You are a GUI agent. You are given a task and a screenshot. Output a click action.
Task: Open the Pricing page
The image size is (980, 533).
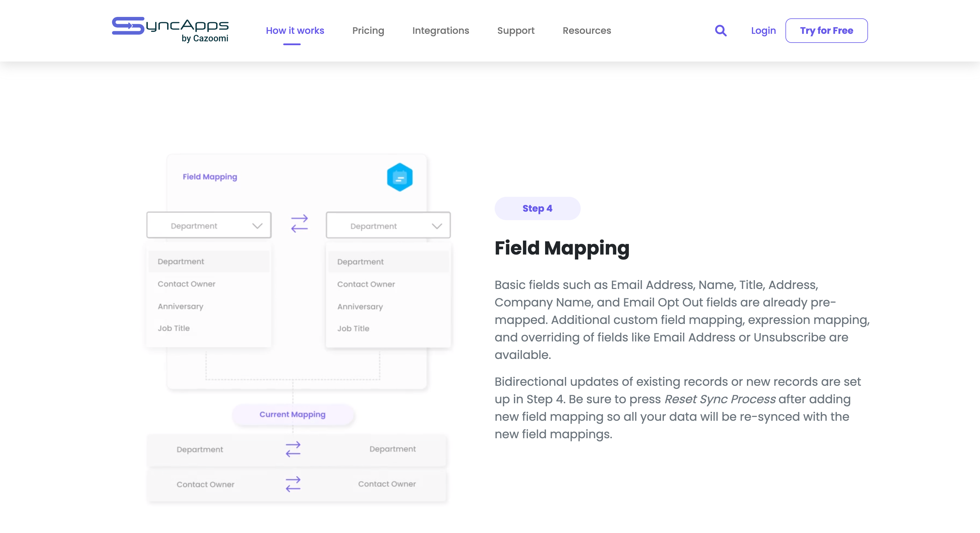(368, 30)
